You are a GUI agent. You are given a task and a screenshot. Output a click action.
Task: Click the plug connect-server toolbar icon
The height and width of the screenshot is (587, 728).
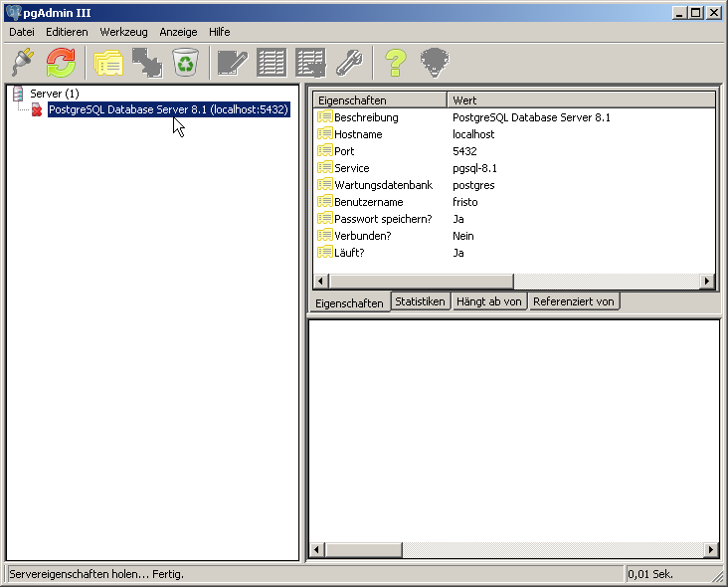pos(23,63)
